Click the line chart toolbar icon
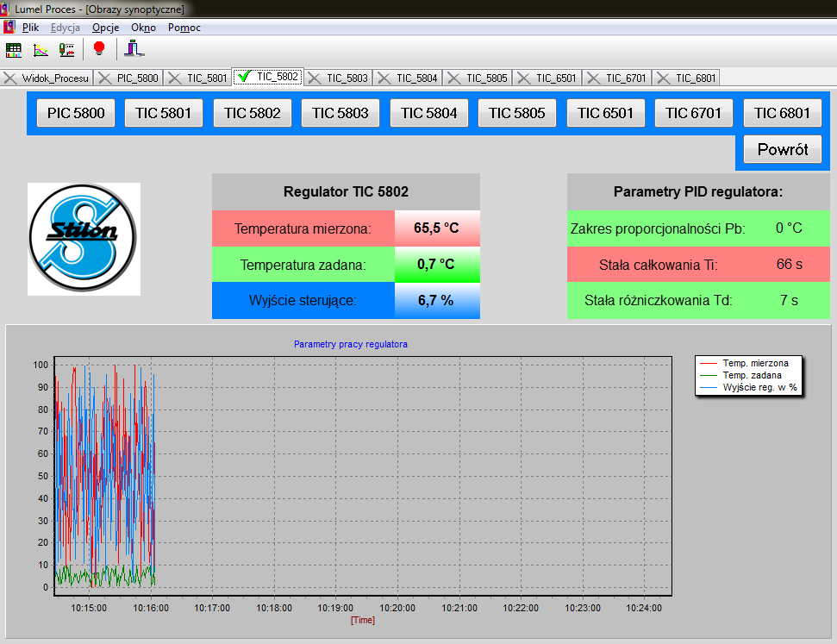 41,49
